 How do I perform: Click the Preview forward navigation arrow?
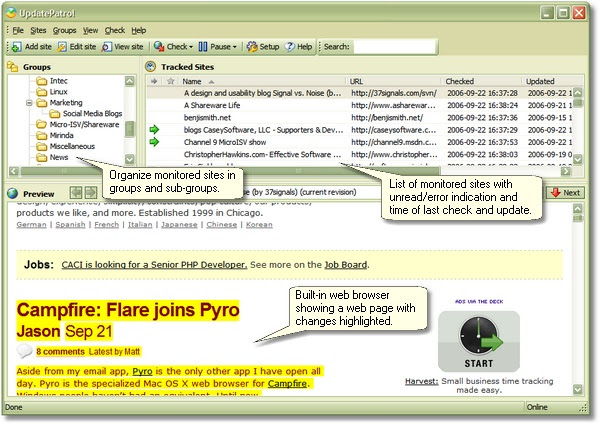tap(91, 192)
